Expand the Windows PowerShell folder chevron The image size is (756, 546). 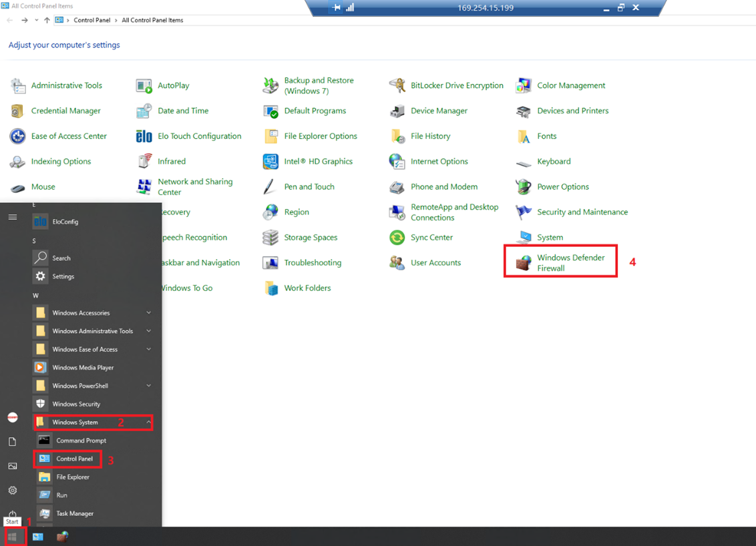pyautogui.click(x=149, y=386)
